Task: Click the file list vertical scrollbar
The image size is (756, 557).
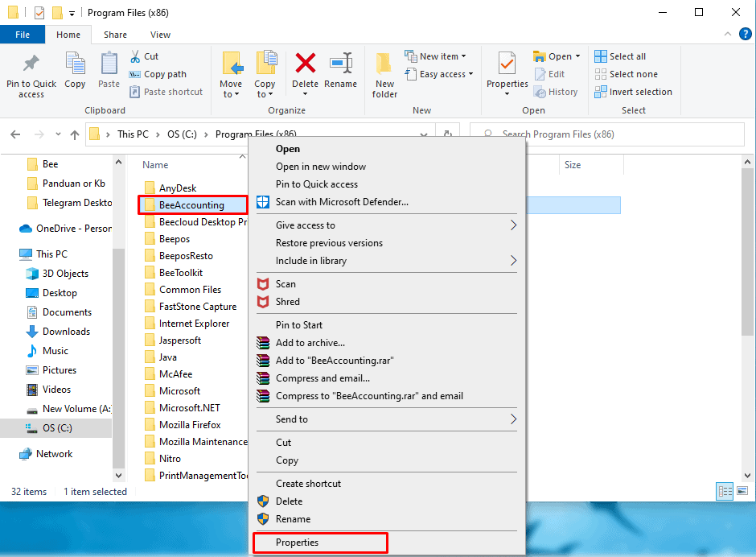Action: 747,251
